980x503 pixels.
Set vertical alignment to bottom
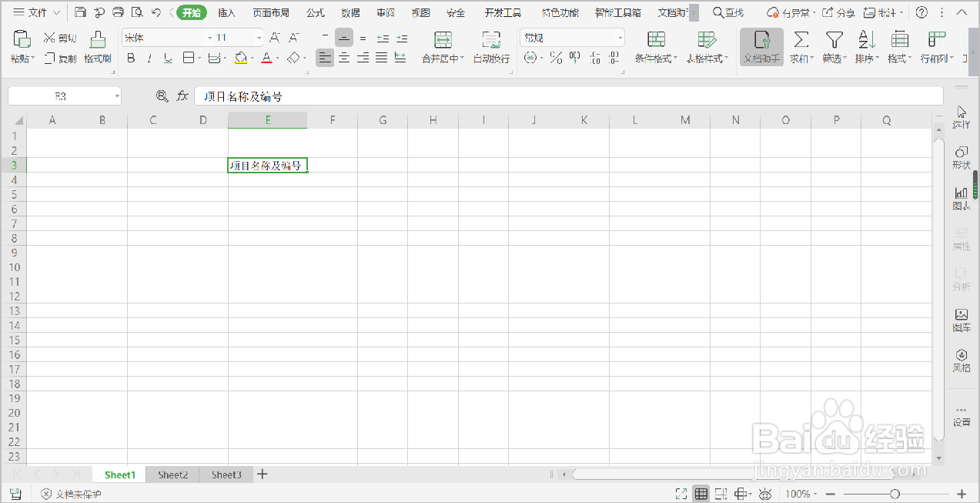(363, 38)
